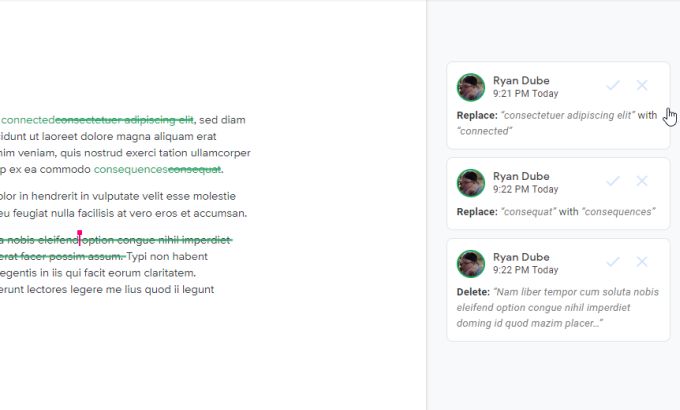Accept the "connected" replacement suggestion
Image resolution: width=680 pixels, height=410 pixels.
pos(613,86)
